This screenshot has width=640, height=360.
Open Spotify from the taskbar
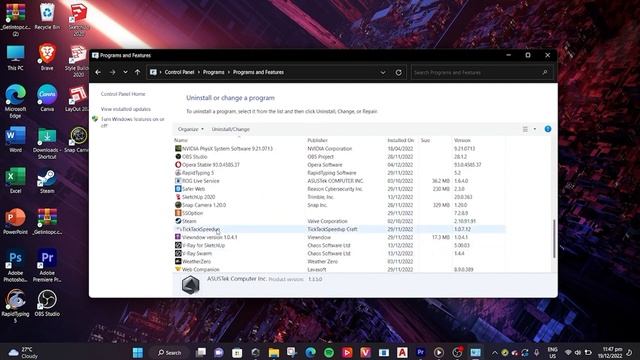(329, 352)
